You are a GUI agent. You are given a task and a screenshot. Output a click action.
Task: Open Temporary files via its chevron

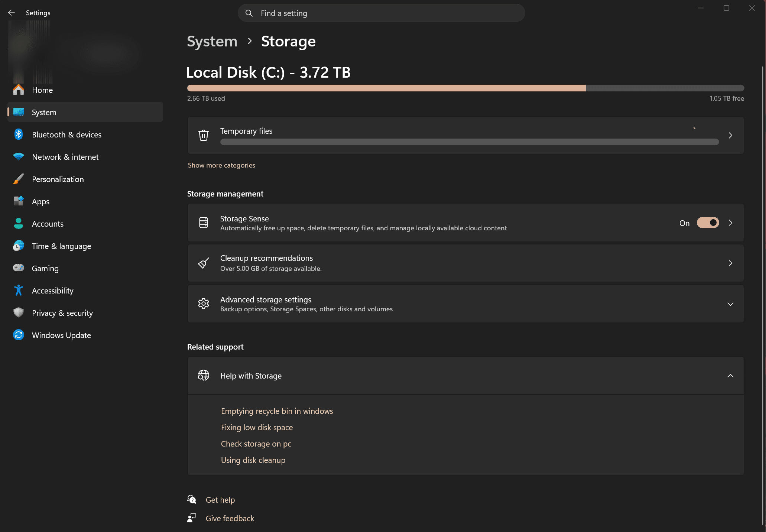pos(730,136)
